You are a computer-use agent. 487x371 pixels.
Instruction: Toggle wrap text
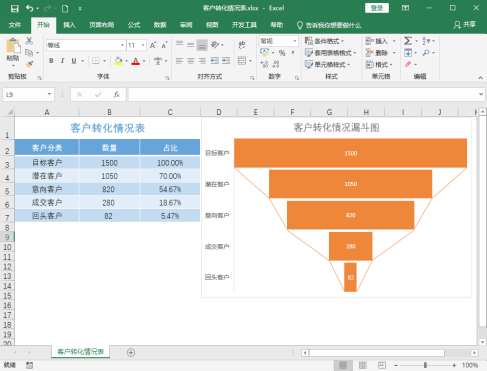242,44
